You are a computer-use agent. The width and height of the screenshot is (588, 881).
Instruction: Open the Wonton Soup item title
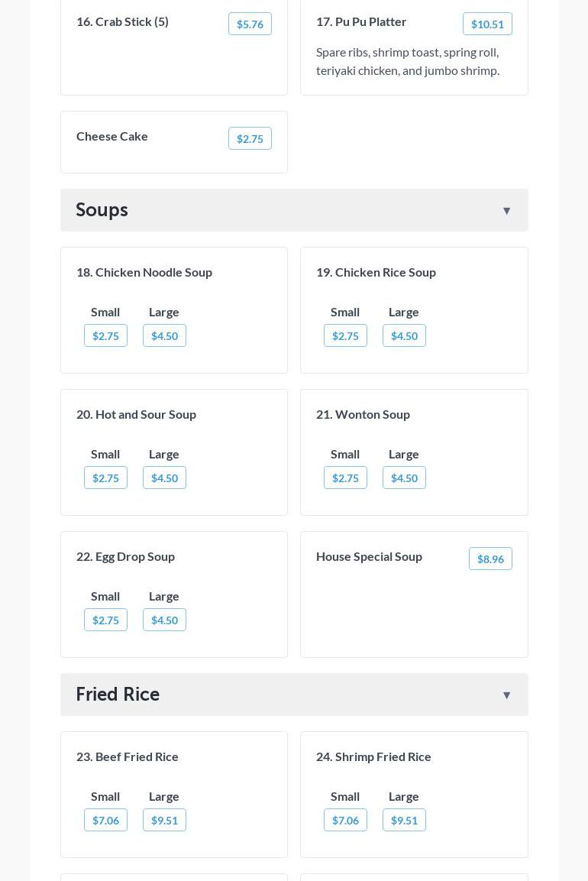point(363,414)
